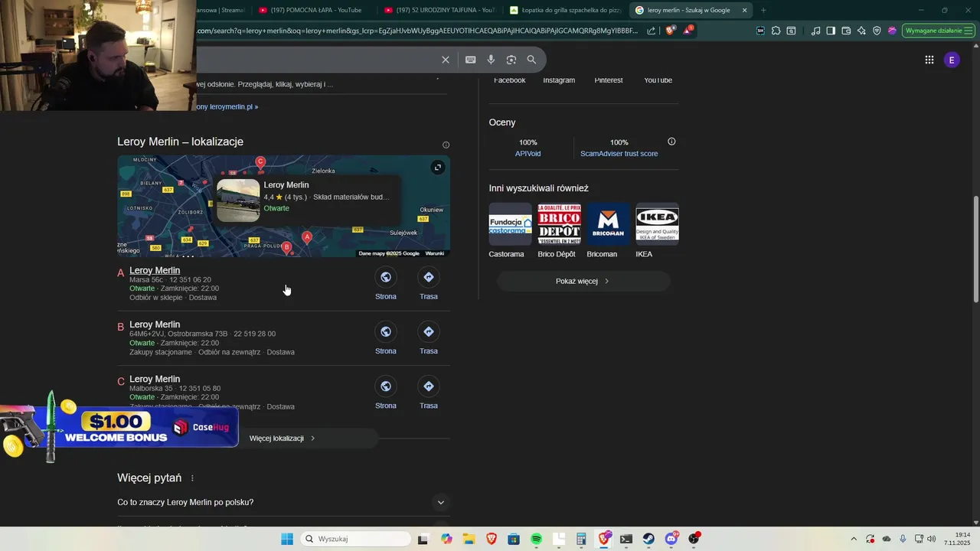
Task: Click map pin A on the map
Action: 307,237
